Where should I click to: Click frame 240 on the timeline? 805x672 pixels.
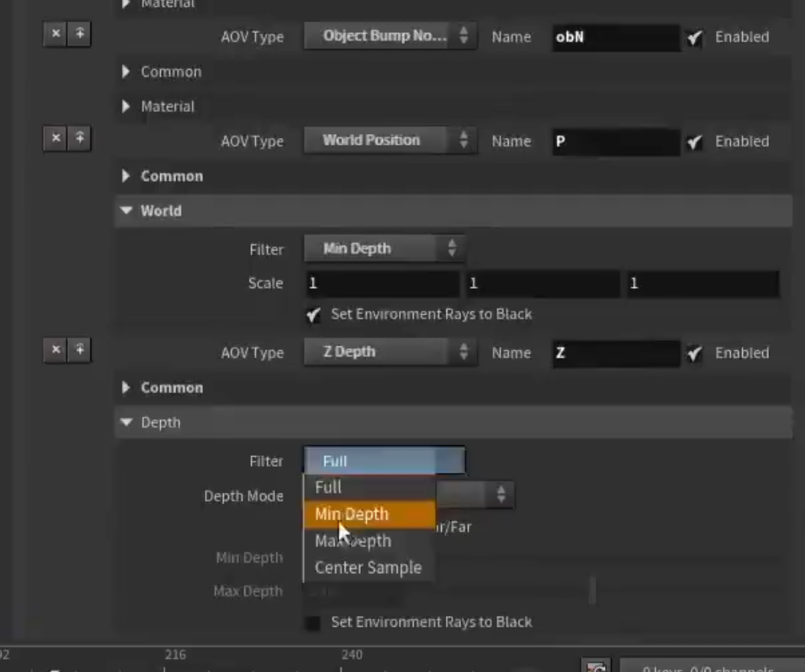click(x=352, y=655)
